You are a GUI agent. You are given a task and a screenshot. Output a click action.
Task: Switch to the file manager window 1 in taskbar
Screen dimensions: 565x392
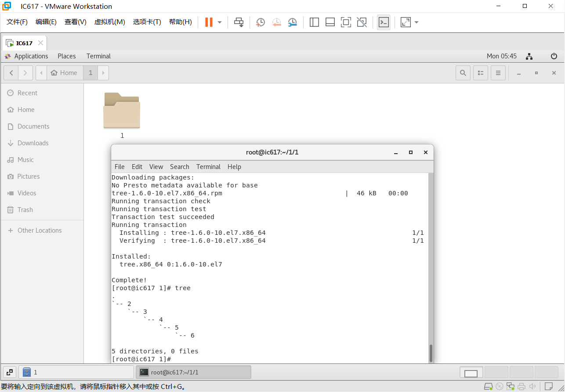click(77, 372)
